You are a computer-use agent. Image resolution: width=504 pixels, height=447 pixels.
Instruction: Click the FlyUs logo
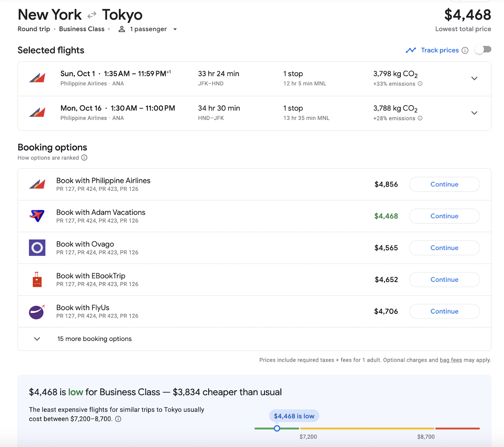[37, 312]
